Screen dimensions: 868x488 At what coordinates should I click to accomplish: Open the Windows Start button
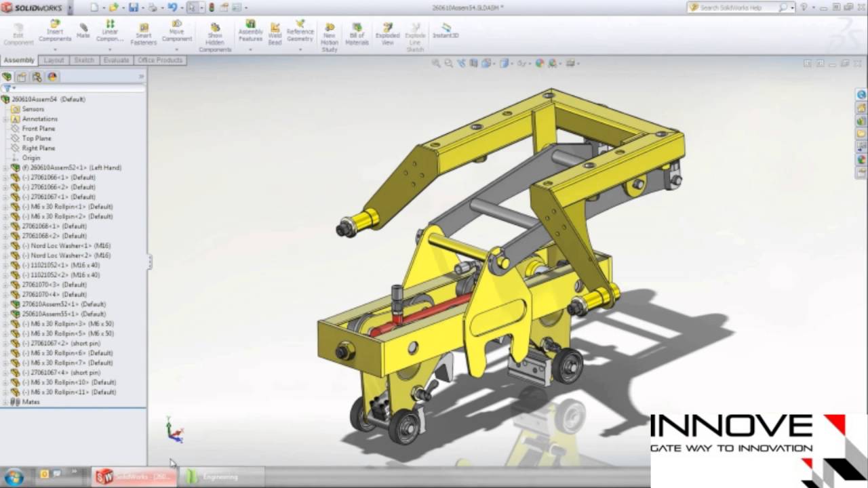point(14,476)
